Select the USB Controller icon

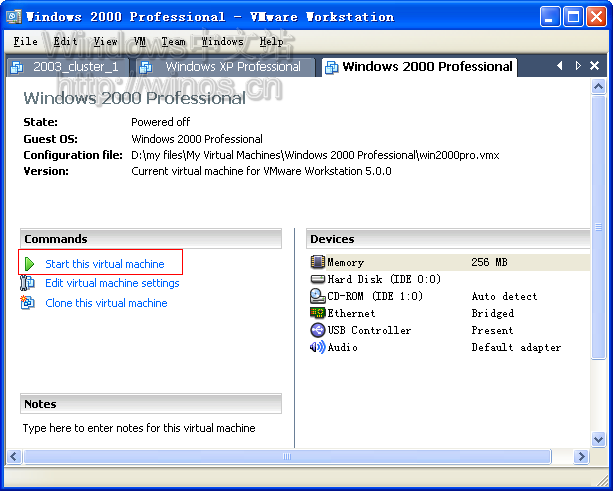click(x=317, y=330)
